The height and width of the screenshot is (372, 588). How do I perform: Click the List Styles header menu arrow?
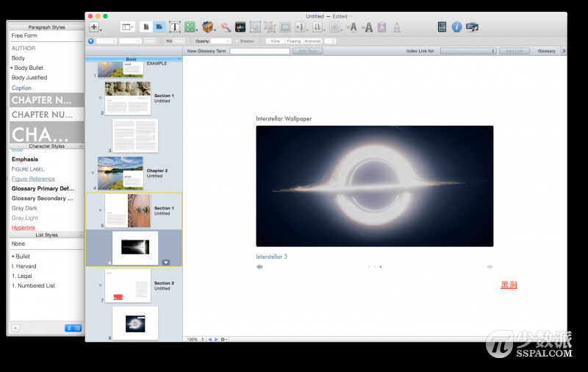click(81, 235)
